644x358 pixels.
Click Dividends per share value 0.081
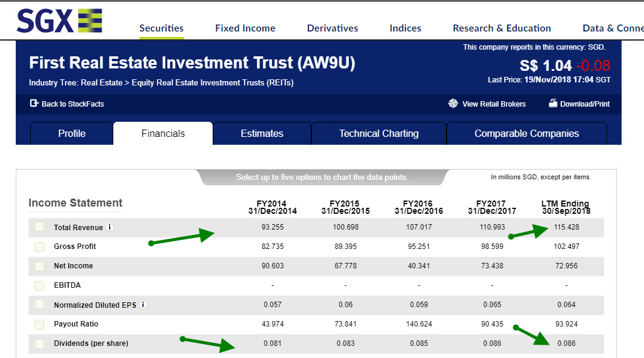point(273,343)
